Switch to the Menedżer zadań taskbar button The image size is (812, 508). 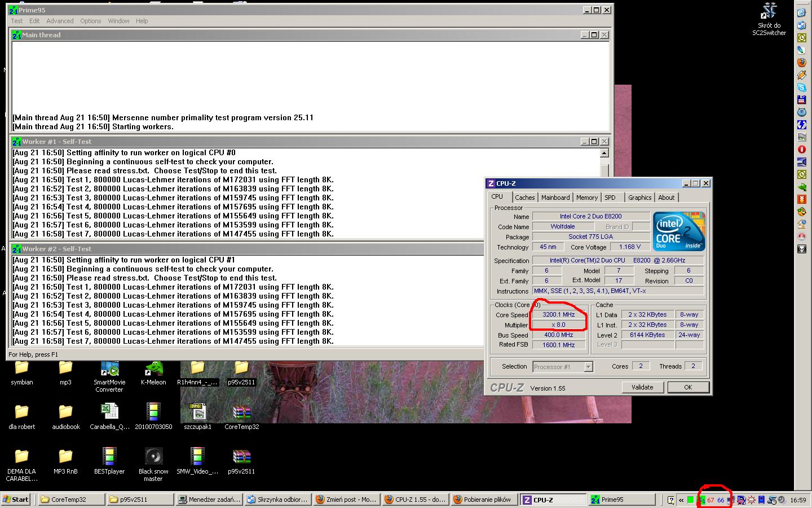pos(209,500)
